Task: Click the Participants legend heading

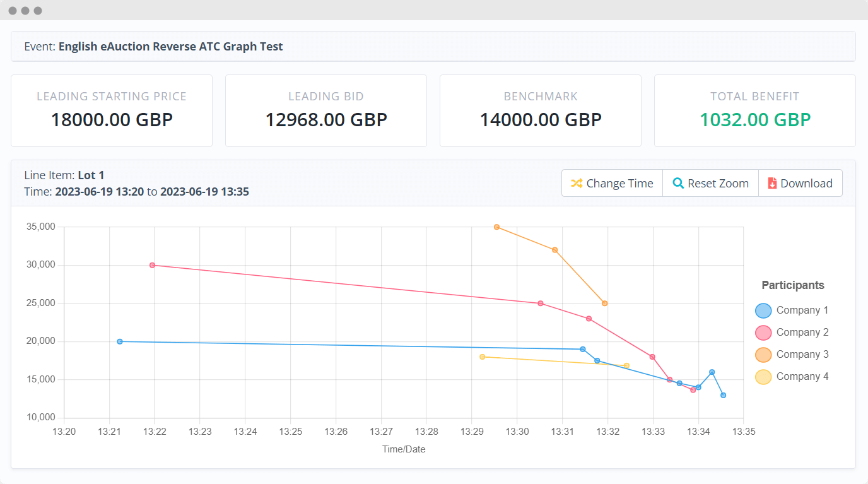Action: (x=793, y=285)
